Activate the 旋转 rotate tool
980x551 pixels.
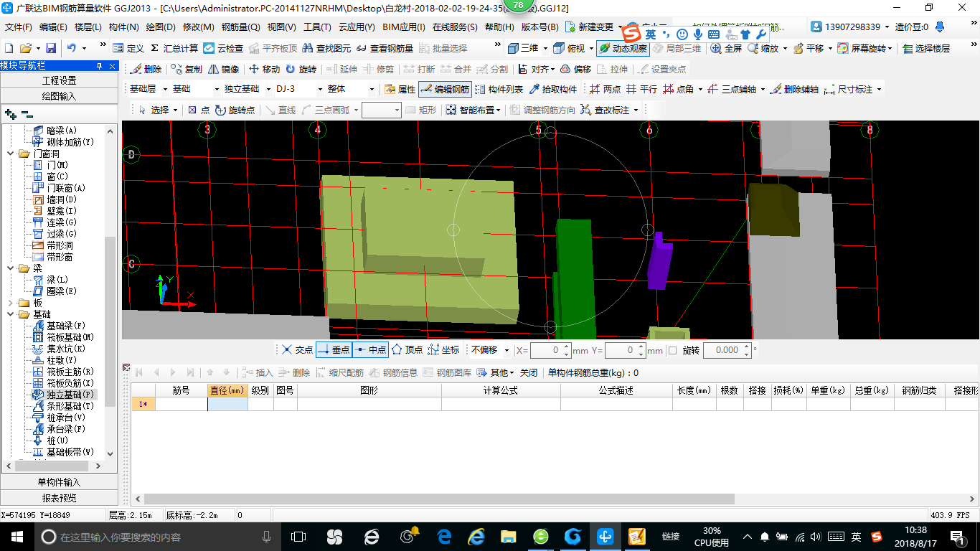pyautogui.click(x=301, y=70)
